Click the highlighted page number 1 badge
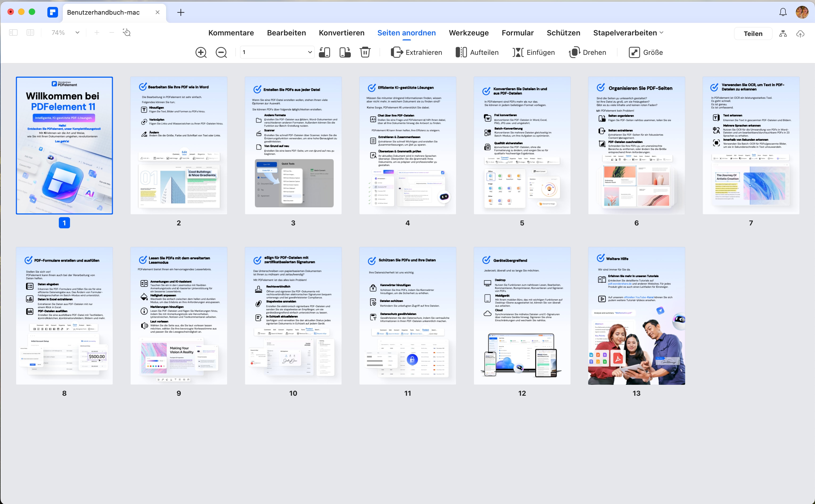 (64, 223)
